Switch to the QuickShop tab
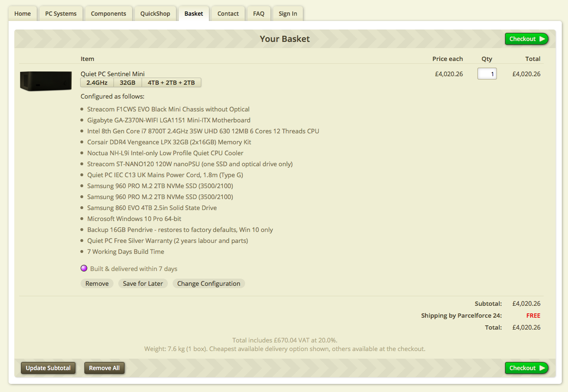Image resolution: width=568 pixels, height=392 pixels. click(x=155, y=14)
